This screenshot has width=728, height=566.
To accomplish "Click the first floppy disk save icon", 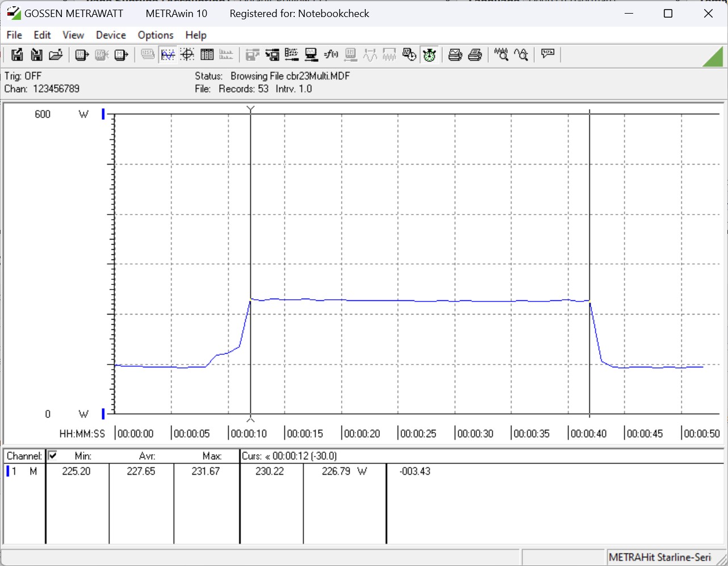I will click(17, 54).
